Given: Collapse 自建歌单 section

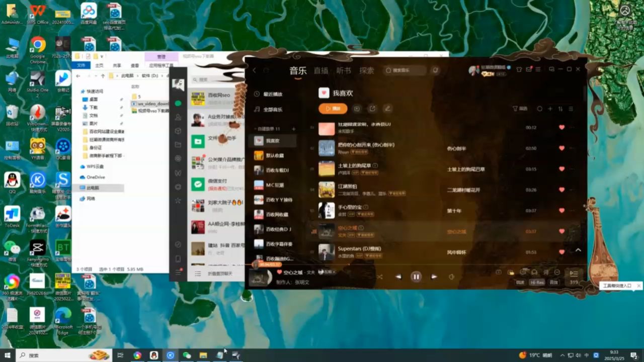Looking at the screenshot, I should (x=268, y=129).
